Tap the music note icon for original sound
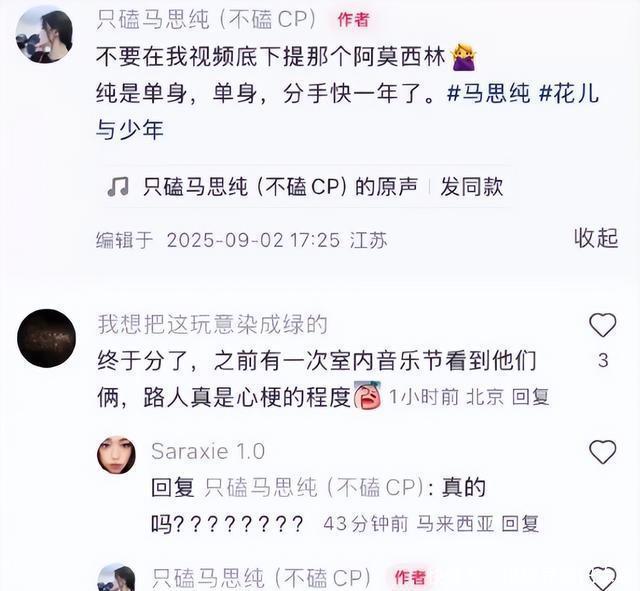This screenshot has height=591, width=640. tap(118, 187)
